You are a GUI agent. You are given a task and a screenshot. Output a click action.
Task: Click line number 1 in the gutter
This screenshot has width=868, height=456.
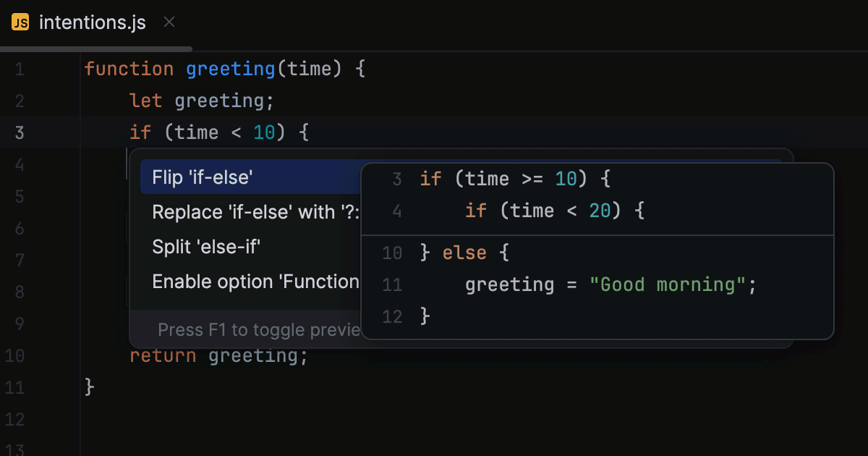[x=20, y=69]
